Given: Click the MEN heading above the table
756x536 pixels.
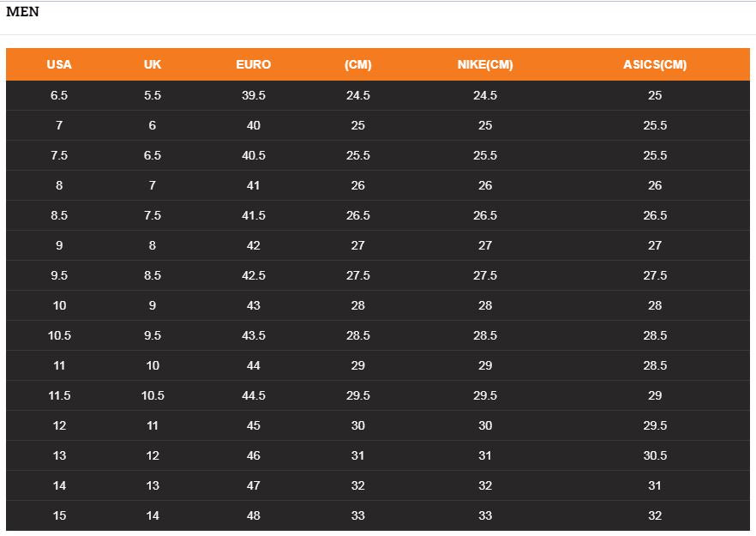Looking at the screenshot, I should click(x=22, y=12).
